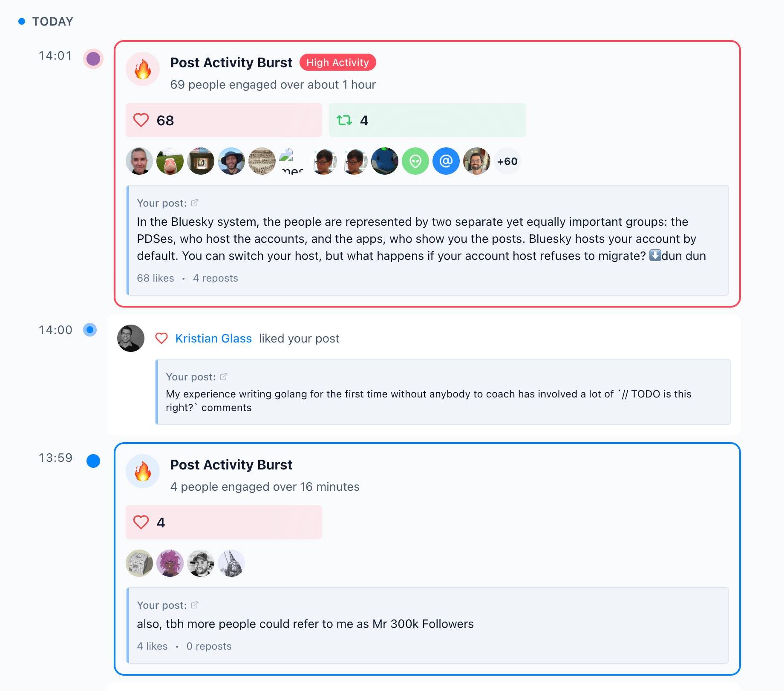The image size is (784, 691).
Task: Open external link icon on golang post
Action: click(x=224, y=377)
